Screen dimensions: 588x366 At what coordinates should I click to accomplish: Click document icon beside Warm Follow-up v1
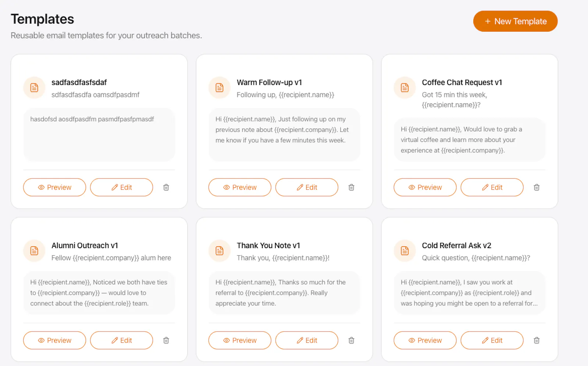click(219, 88)
